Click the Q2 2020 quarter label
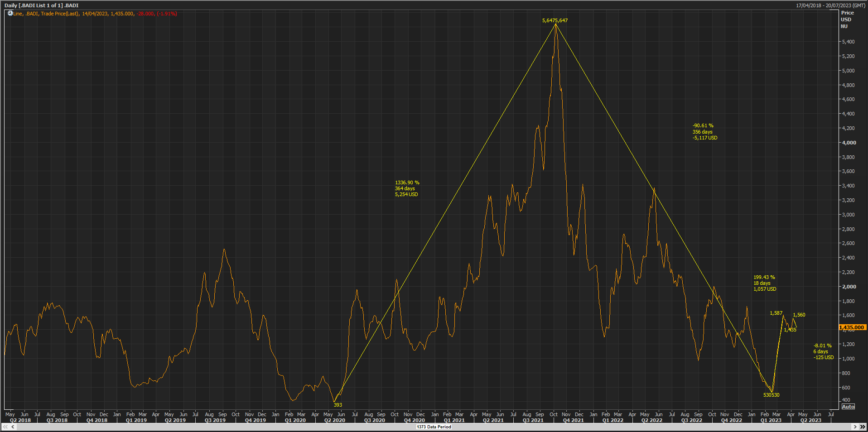Image resolution: width=868 pixels, height=432 pixels. [x=335, y=420]
